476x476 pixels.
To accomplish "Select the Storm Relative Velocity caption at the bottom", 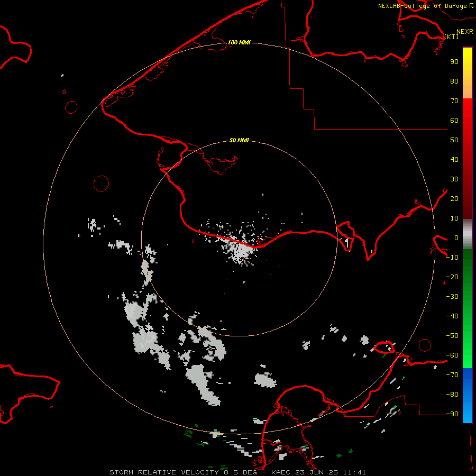I will (x=237, y=472).
